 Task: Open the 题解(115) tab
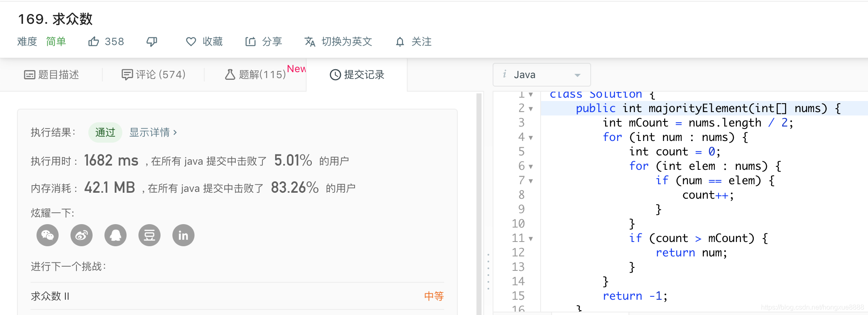256,75
